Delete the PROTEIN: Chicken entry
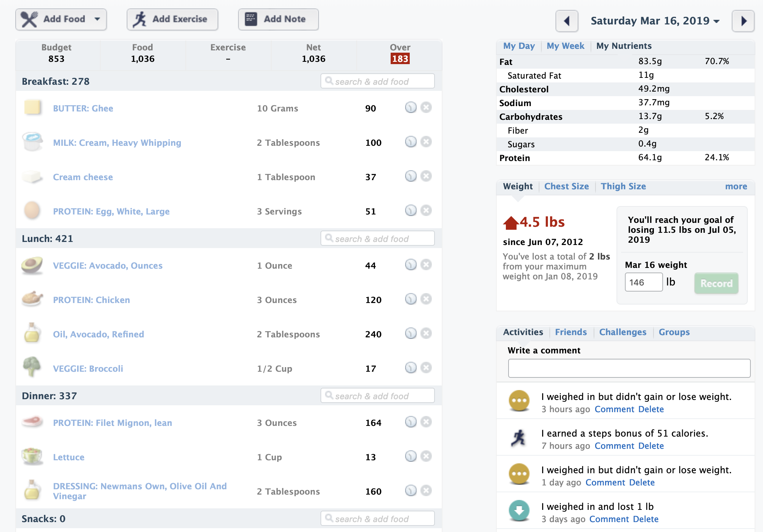Image resolution: width=763 pixels, height=532 pixels. [x=426, y=299]
